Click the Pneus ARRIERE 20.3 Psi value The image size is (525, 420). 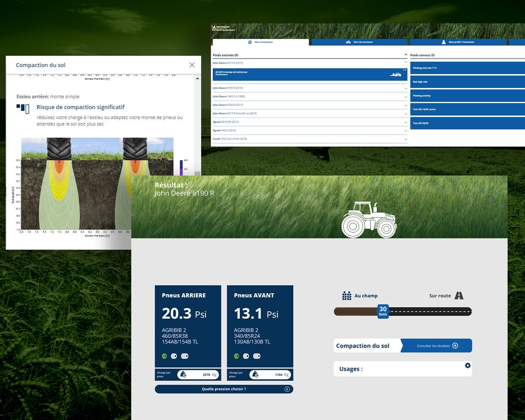click(184, 314)
